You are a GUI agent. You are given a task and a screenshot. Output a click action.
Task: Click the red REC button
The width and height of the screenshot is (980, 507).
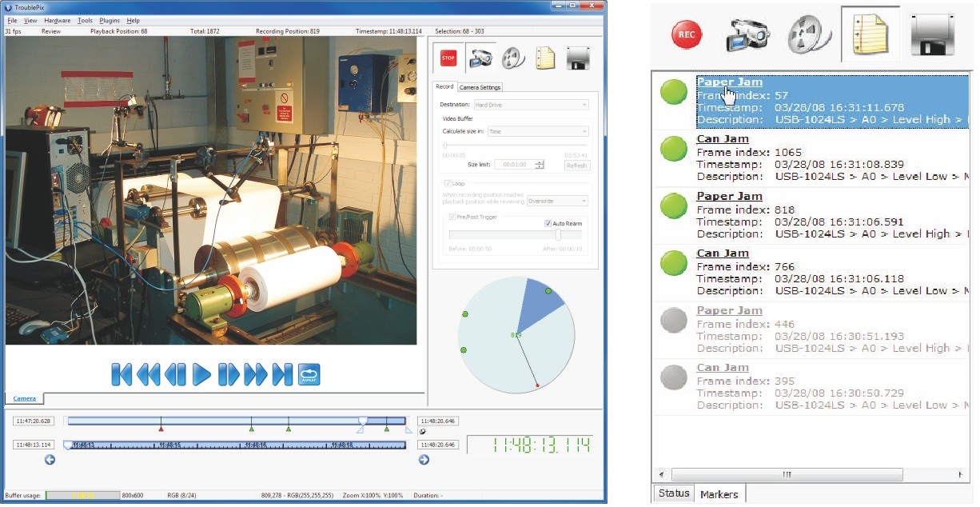686,35
